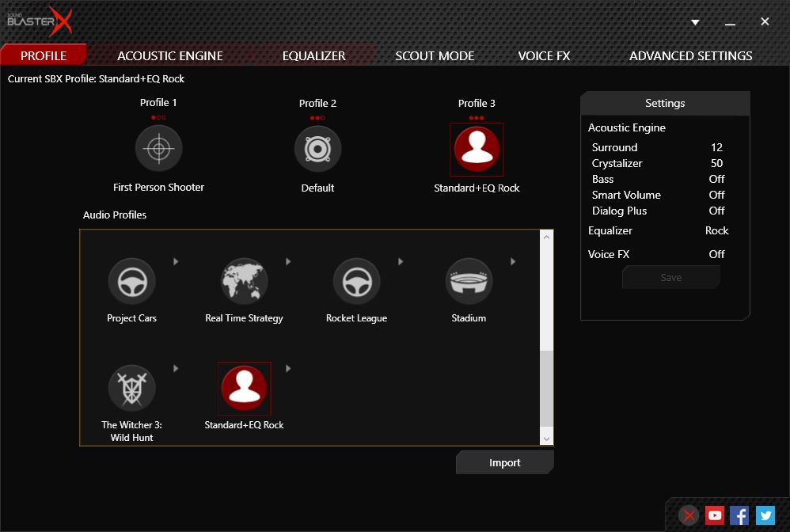Open the Equalizer tab
Viewport: 790px width, 532px height.
[x=313, y=56]
